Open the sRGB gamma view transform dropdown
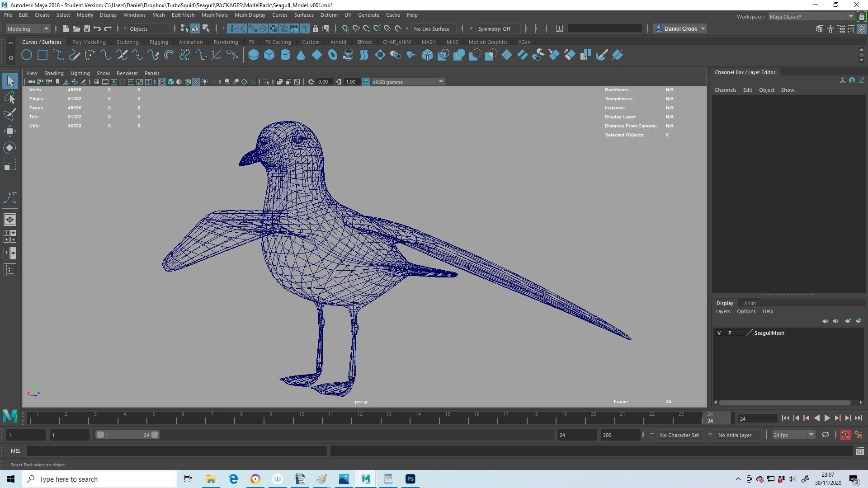This screenshot has width=868, height=488. pyautogui.click(x=408, y=82)
